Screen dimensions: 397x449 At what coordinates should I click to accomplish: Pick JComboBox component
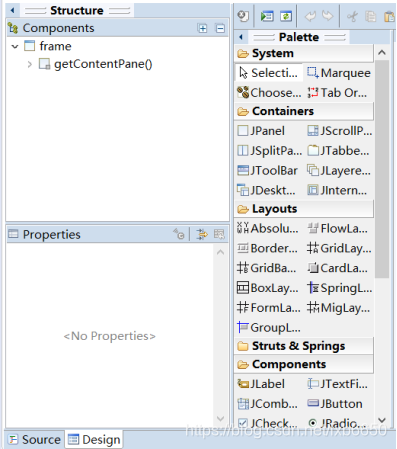(267, 404)
